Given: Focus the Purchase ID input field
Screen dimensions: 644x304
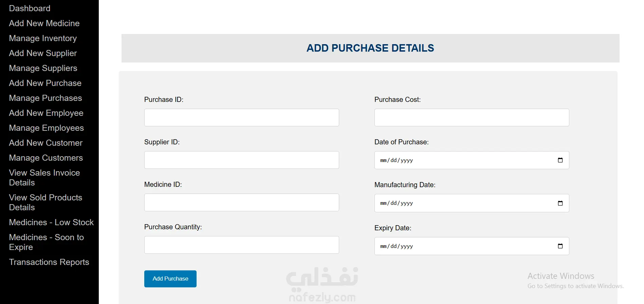Looking at the screenshot, I should coord(242,118).
